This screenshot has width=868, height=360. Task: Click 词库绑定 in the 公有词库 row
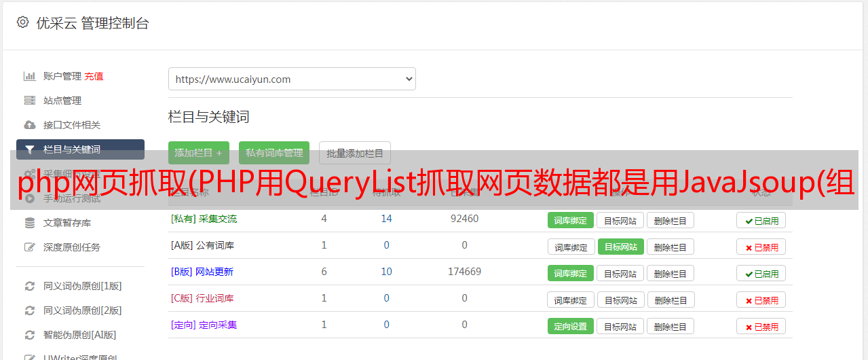coord(571,247)
